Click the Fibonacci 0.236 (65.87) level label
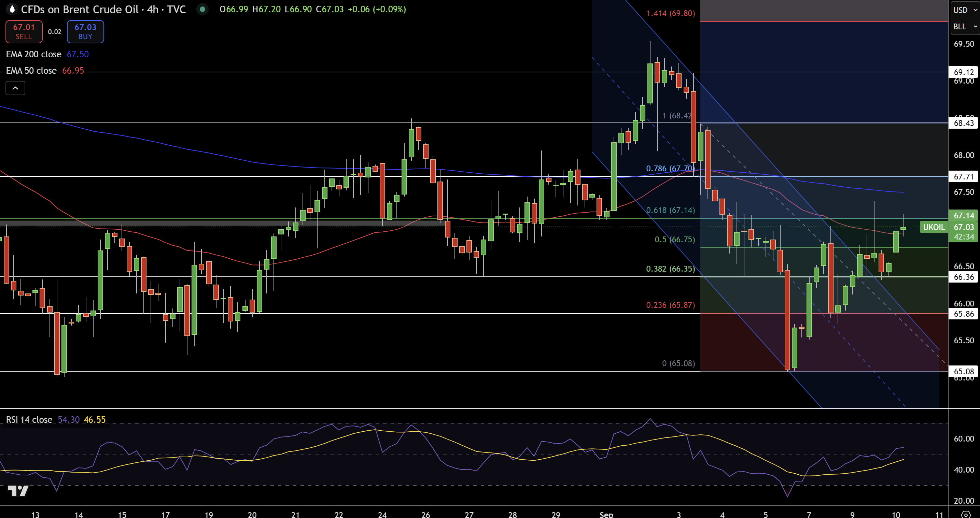This screenshot has width=980, height=518. pyautogui.click(x=670, y=305)
